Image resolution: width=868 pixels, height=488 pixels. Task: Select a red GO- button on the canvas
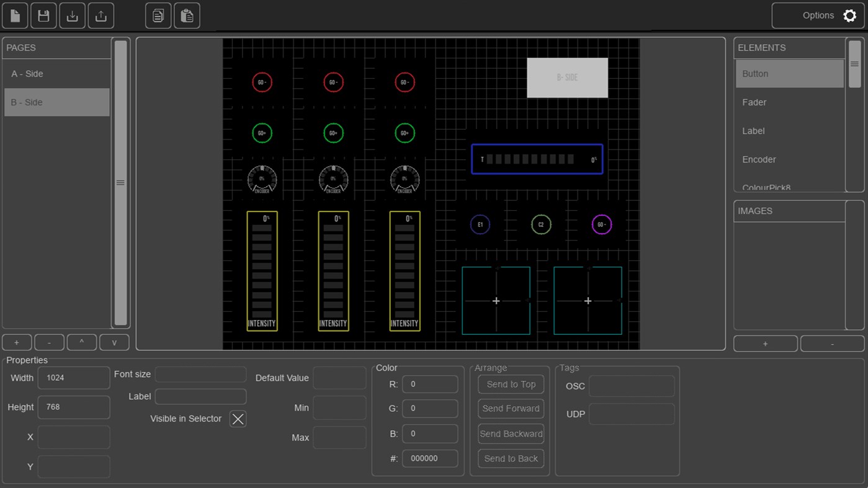click(262, 82)
